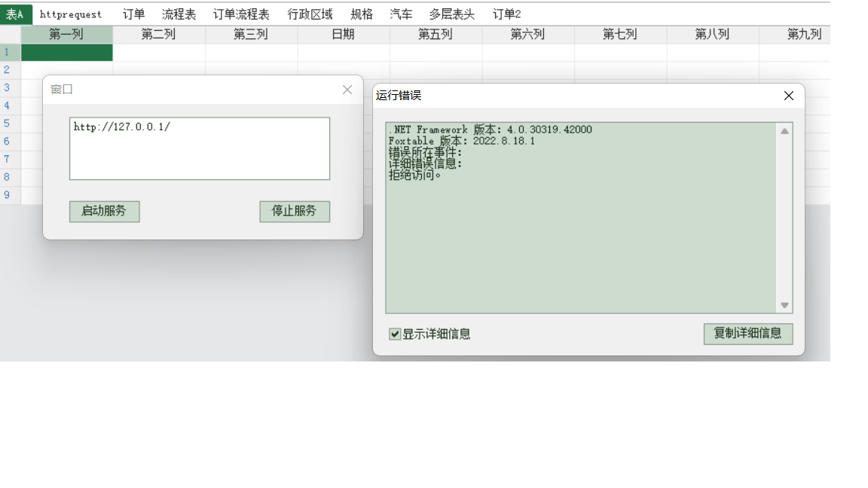Click the error message text area
Image resolution: width=868 pixels, height=488 pixels.
(x=580, y=226)
